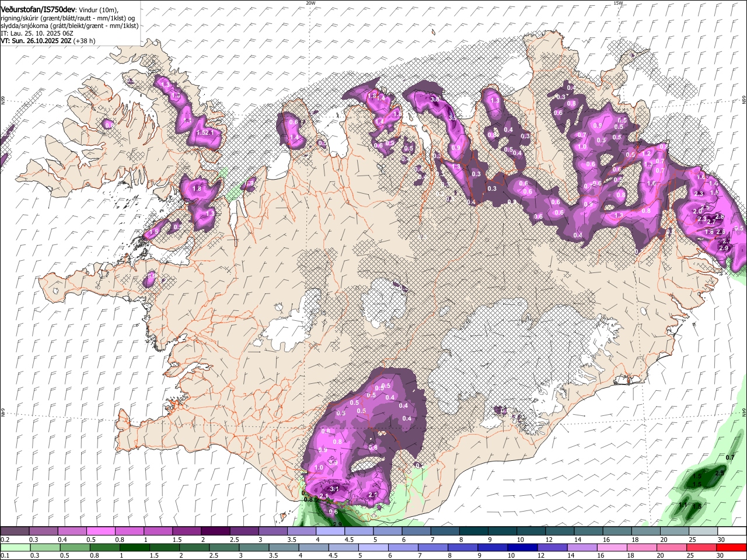Select the upper legend swatch labeled 0.2

point(15,531)
